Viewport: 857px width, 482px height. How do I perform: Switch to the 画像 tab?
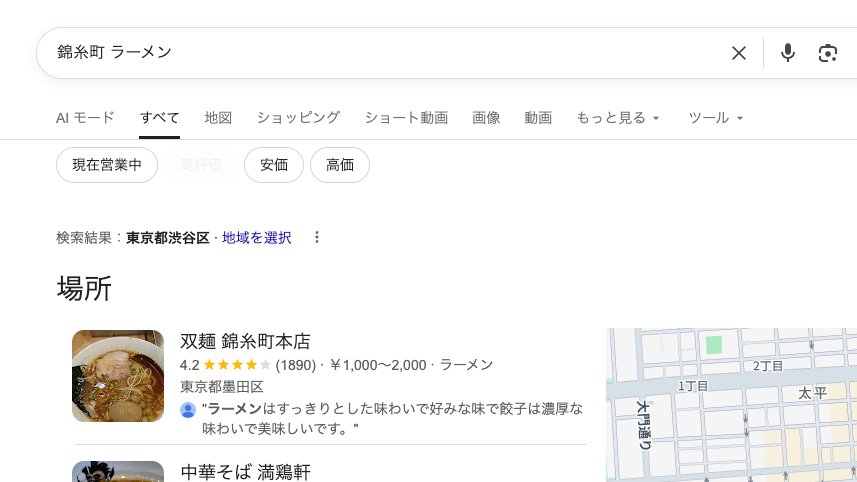[486, 118]
